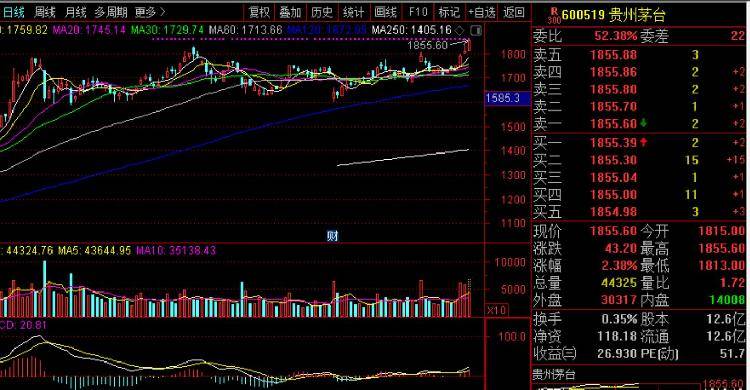Screen dimensions: 750x390
Task: Switch to the 日线 daily chart tab
Action: [14, 12]
